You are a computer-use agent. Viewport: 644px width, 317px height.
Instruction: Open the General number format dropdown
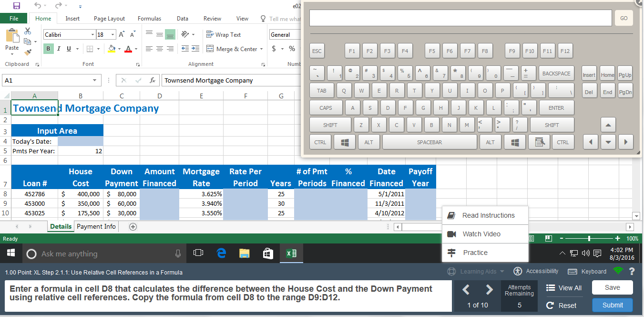point(285,35)
